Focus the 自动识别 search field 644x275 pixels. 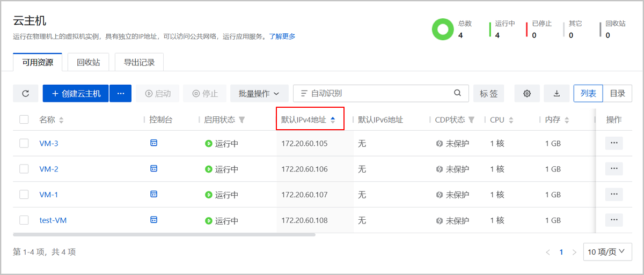coord(376,93)
